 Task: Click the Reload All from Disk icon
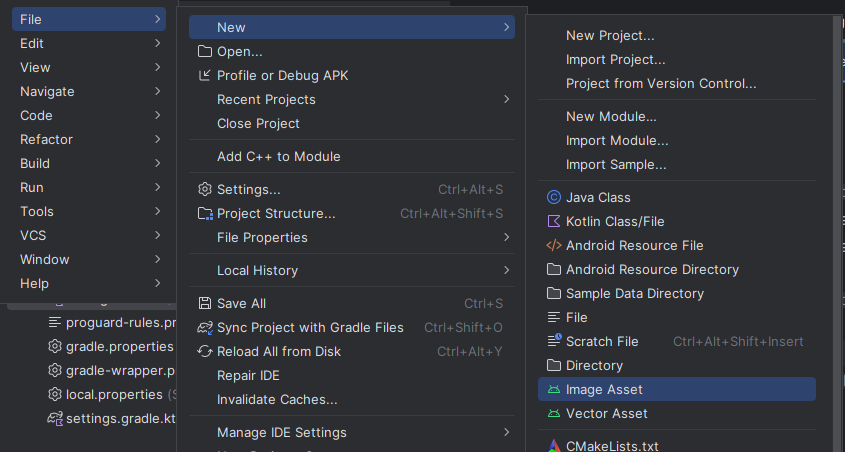pyautogui.click(x=204, y=351)
